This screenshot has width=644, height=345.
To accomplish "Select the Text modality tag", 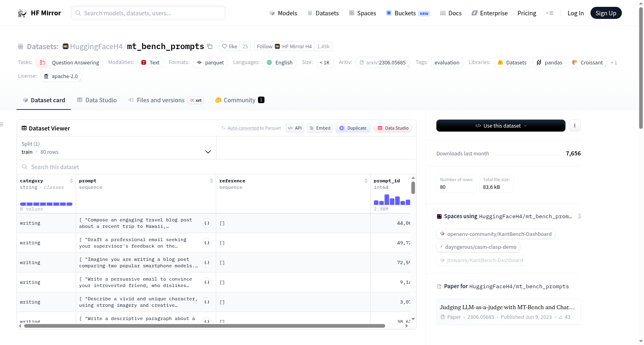I will [150, 62].
